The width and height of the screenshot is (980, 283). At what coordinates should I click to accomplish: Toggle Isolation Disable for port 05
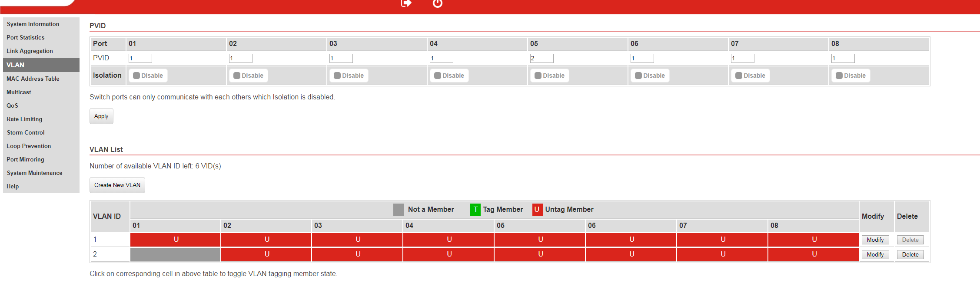(550, 76)
